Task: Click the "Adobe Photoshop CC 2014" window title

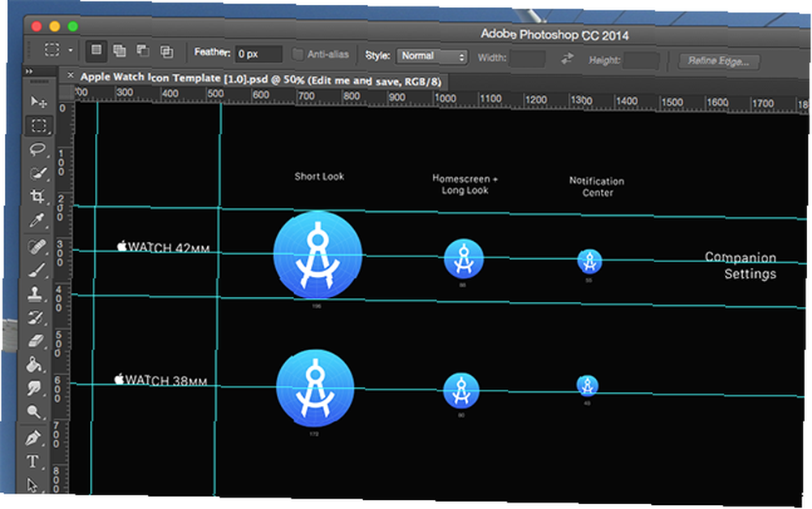Action: (555, 35)
